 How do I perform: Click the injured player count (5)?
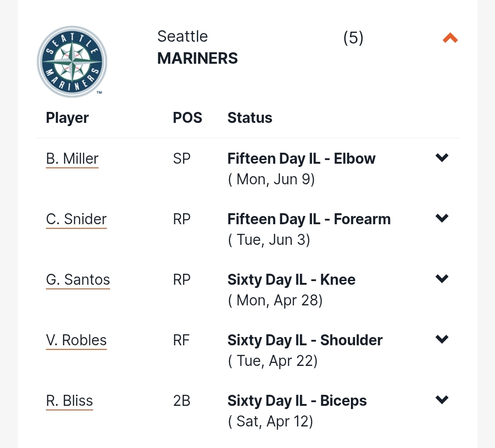(353, 38)
